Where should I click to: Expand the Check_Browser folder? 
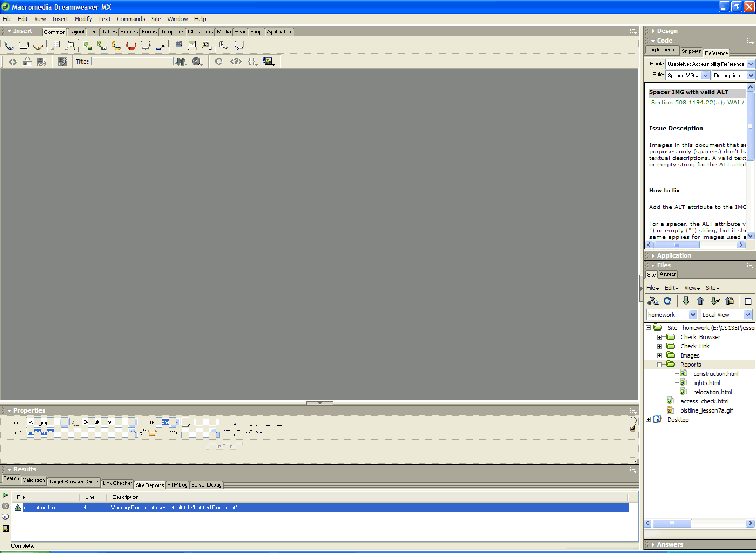[x=659, y=337]
